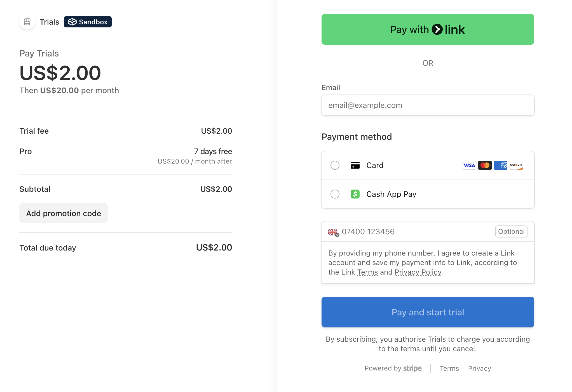Open the Link Terms link
The width and height of the screenshot is (572, 392).
pyautogui.click(x=367, y=272)
